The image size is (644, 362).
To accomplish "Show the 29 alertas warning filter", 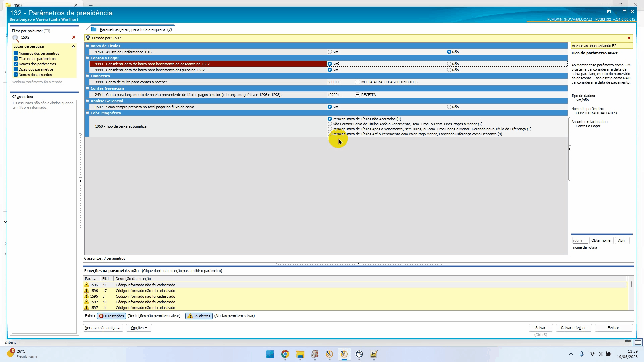I will point(199,316).
